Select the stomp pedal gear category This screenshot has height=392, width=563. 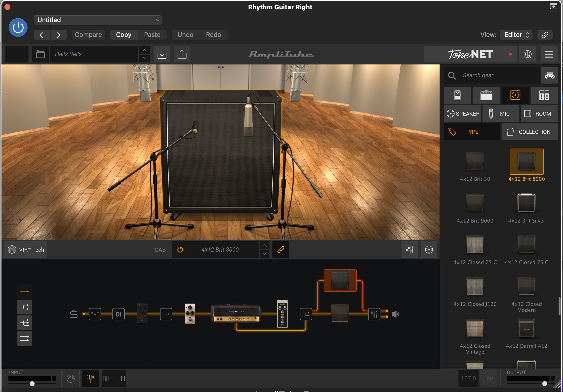coord(457,95)
